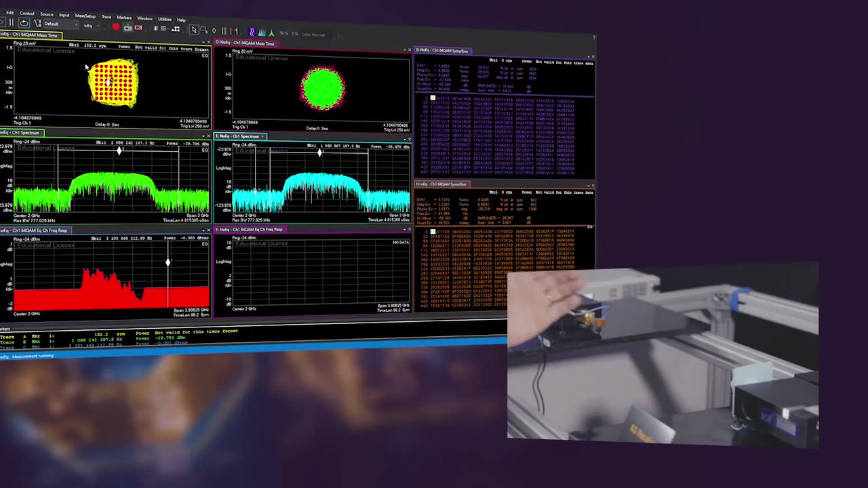Close the green wEq Spectrum trace
The height and width of the screenshot is (488, 868).
(x=208, y=136)
